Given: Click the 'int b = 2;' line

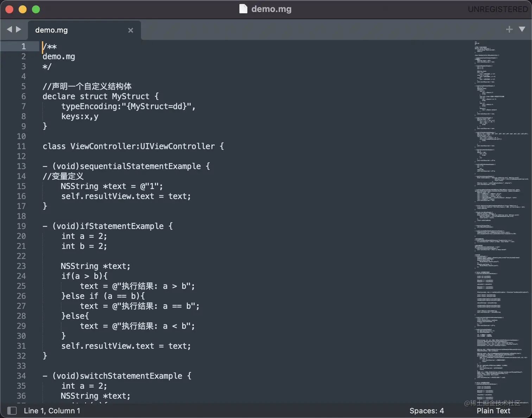Looking at the screenshot, I should pyautogui.click(x=84, y=246).
